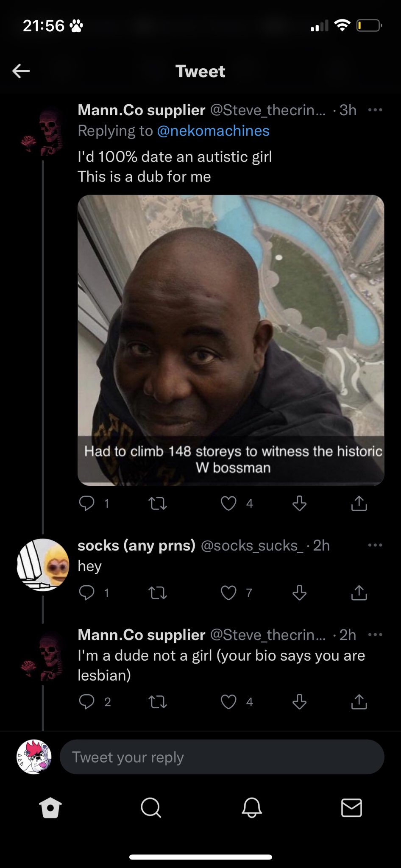Open more options on socks tweet
The image size is (401, 868).
375,545
